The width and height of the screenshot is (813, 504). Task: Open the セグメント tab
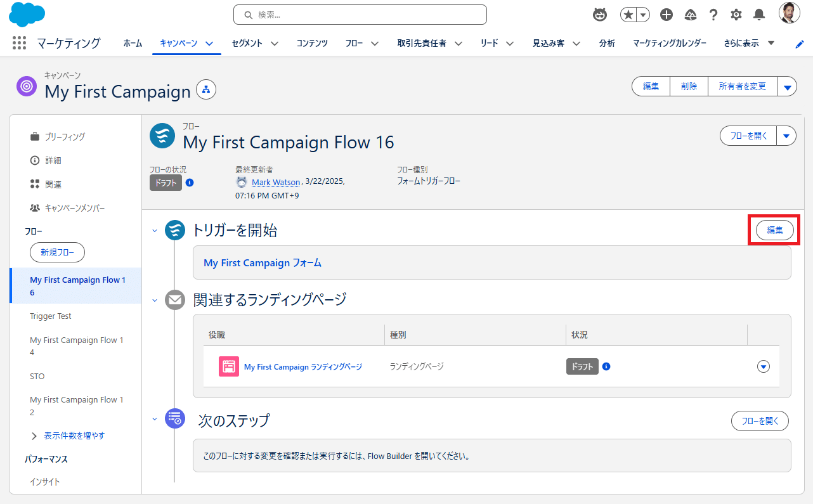[247, 43]
